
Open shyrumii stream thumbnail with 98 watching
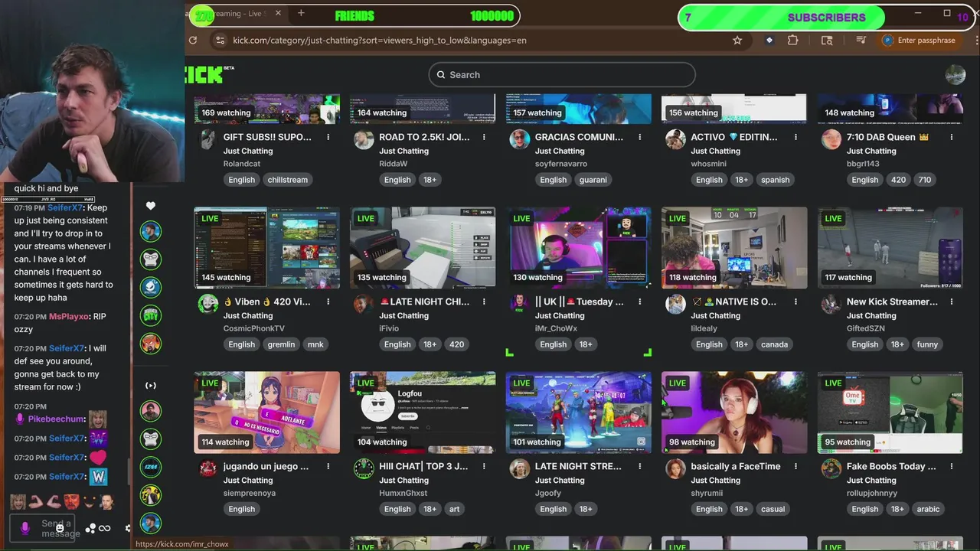pyautogui.click(x=734, y=412)
